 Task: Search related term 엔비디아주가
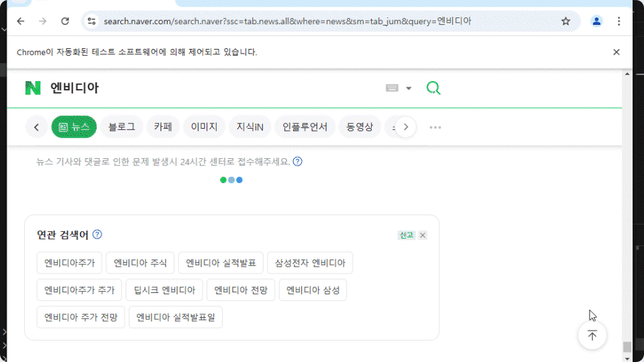pyautogui.click(x=69, y=263)
